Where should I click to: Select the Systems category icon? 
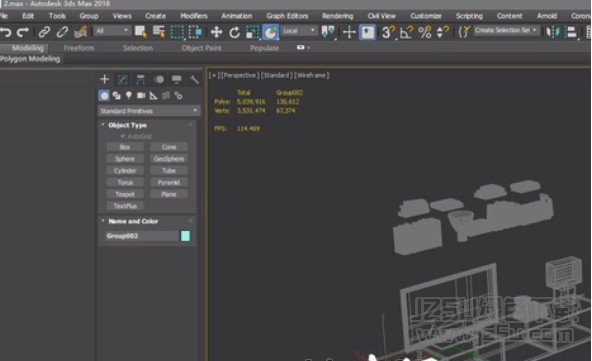point(179,96)
